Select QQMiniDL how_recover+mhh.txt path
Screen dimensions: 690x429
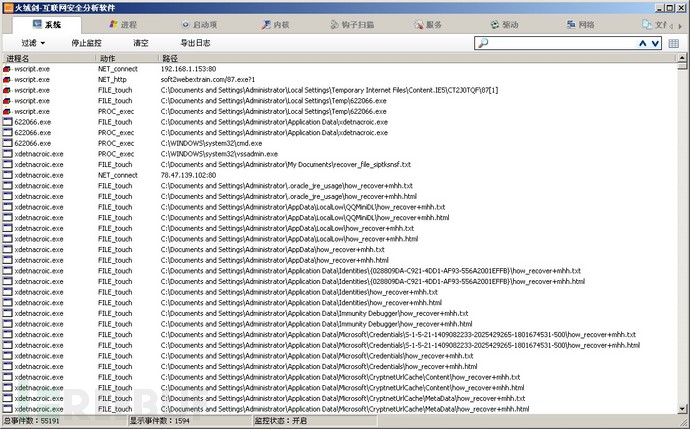[303, 207]
